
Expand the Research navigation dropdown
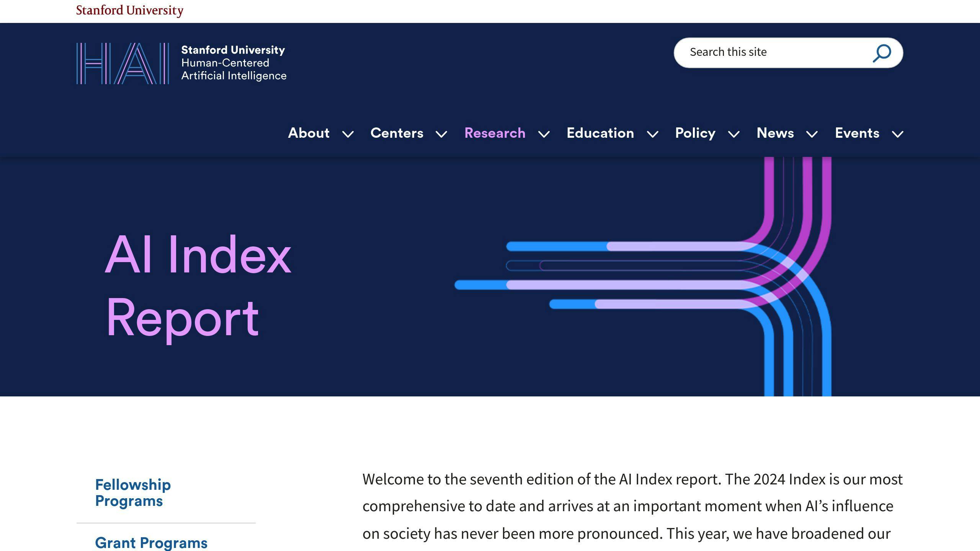pyautogui.click(x=544, y=133)
